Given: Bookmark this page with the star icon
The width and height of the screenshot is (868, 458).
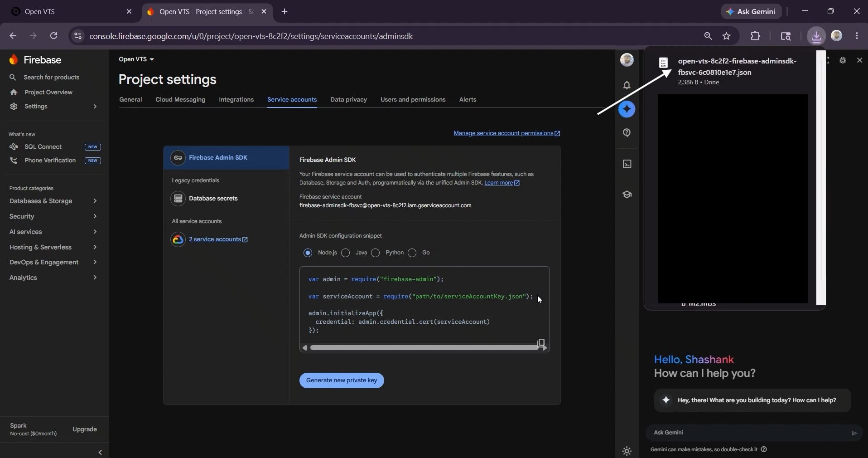Looking at the screenshot, I should coord(728,36).
